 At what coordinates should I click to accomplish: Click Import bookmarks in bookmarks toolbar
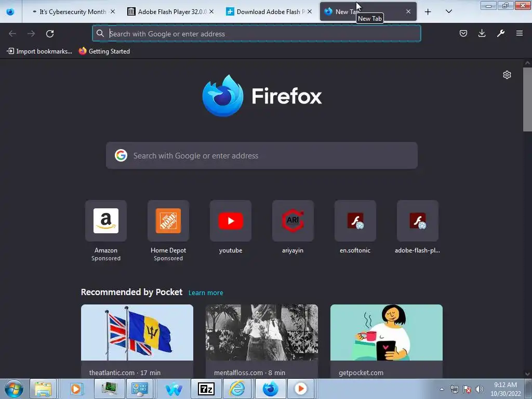[x=39, y=51]
